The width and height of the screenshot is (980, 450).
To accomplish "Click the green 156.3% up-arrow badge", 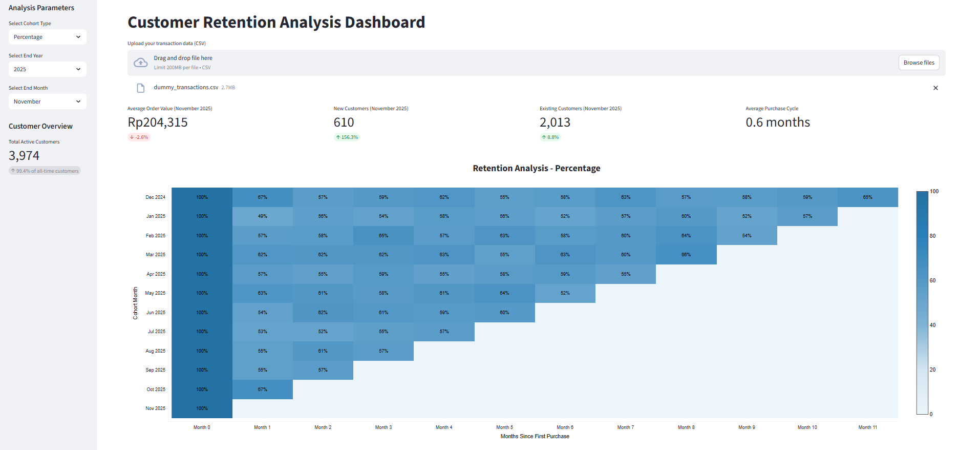I will pos(347,137).
